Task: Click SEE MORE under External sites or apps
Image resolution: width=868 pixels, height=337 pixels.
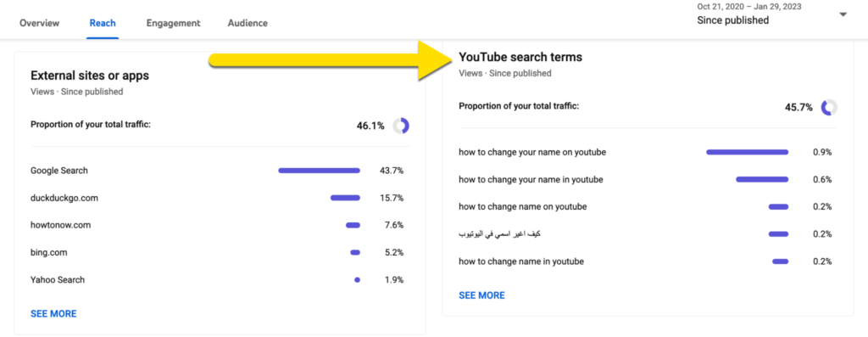Action: [53, 314]
